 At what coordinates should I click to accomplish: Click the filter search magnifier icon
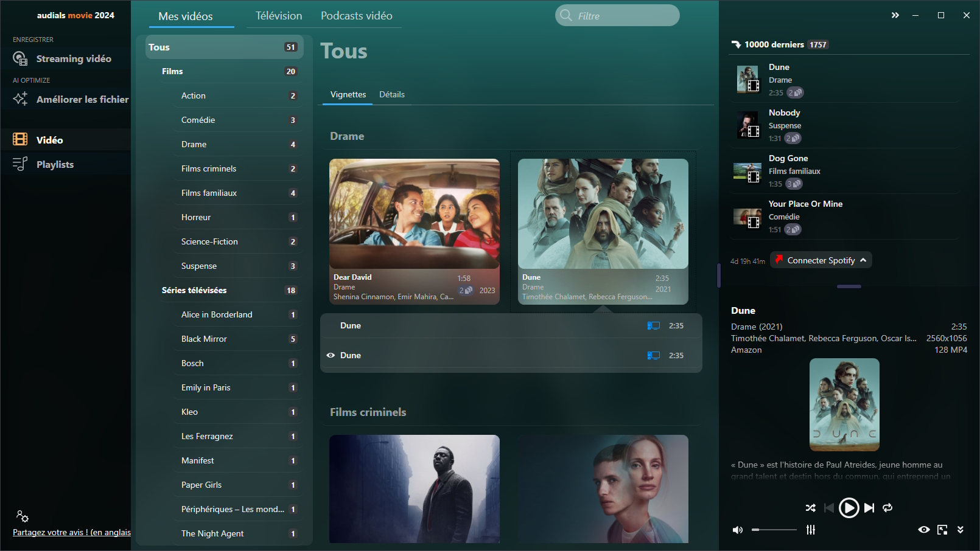(x=566, y=15)
